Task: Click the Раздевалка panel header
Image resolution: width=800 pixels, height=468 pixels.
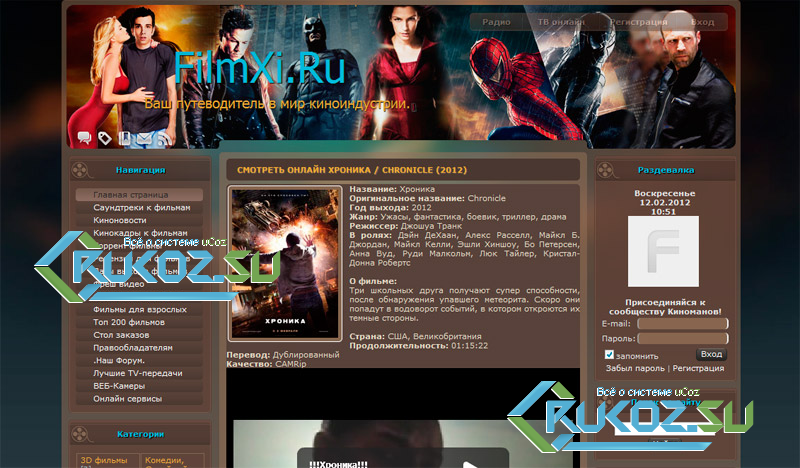Action: coord(665,170)
